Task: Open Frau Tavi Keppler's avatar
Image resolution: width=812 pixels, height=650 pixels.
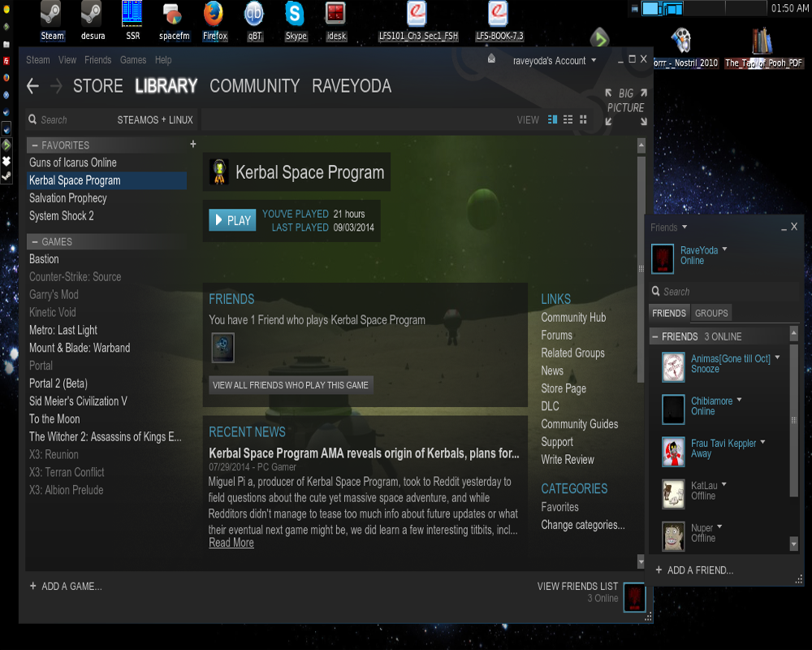Action: [673, 452]
